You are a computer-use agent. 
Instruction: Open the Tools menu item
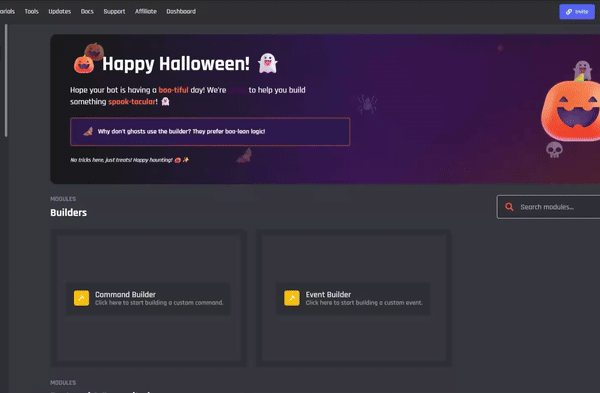pyautogui.click(x=31, y=11)
